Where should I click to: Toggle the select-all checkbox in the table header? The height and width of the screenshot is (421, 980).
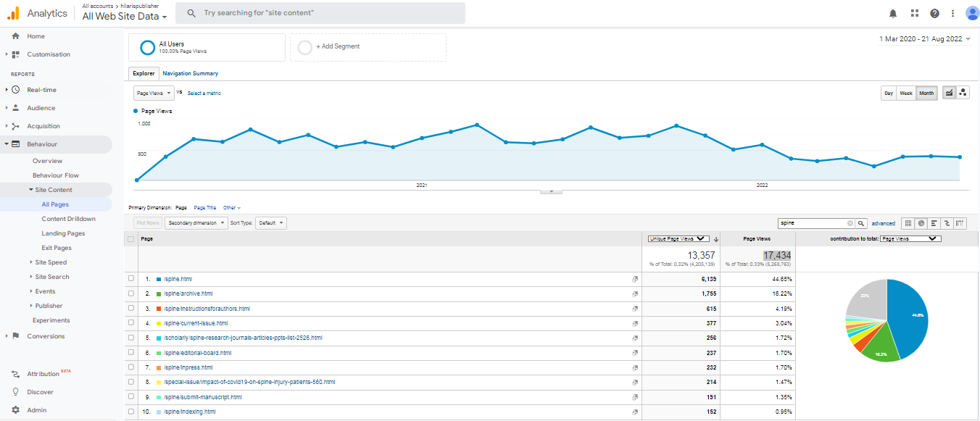point(131,238)
